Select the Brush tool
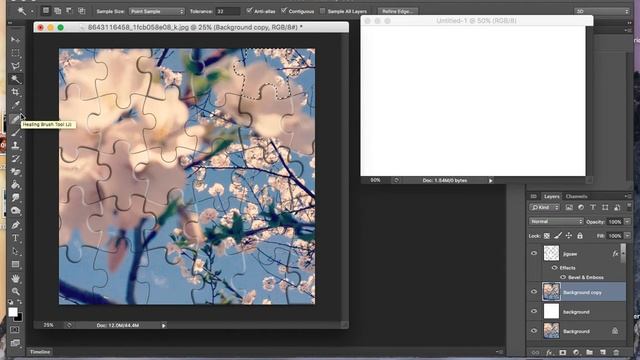 (x=16, y=132)
